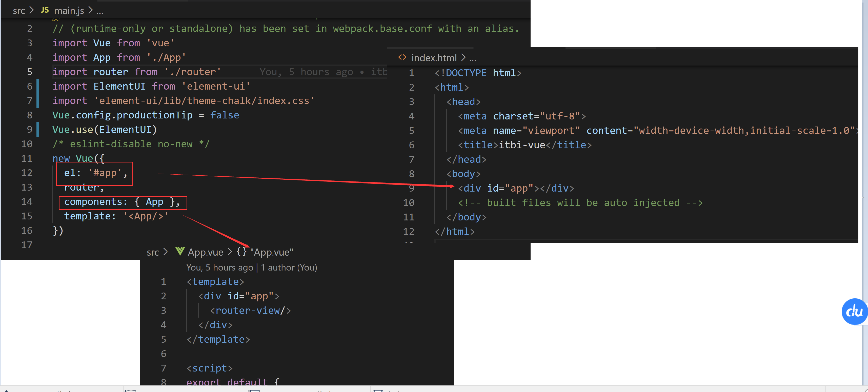868x392 pixels.
Task: Click line number 6 in App.vue gutter
Action: pyautogui.click(x=164, y=354)
